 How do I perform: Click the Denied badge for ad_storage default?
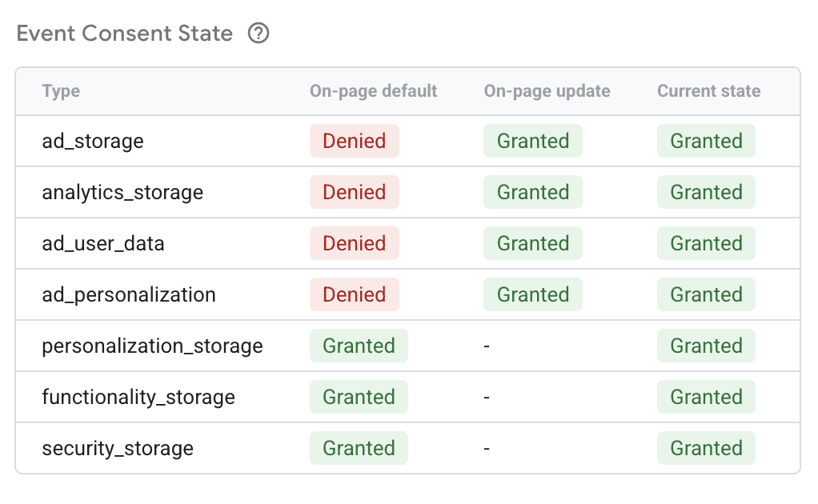point(354,142)
